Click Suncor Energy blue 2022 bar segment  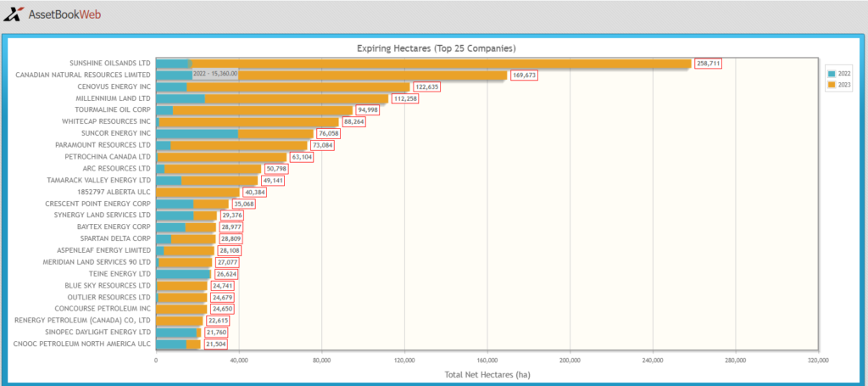(197, 133)
